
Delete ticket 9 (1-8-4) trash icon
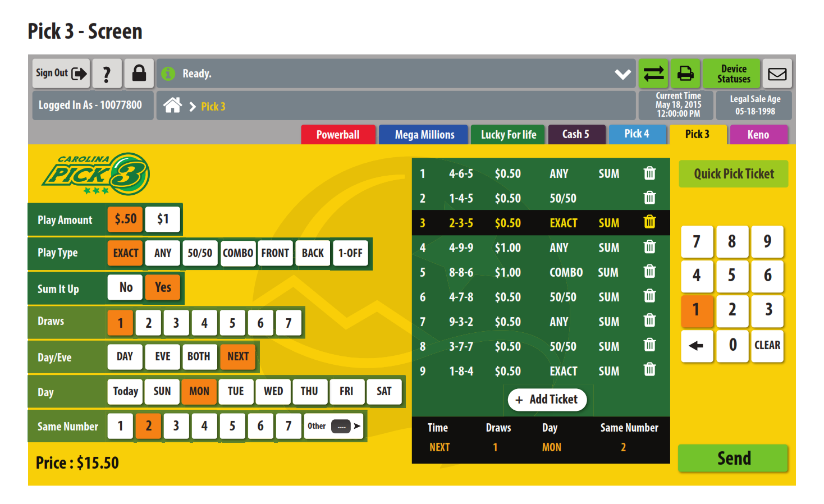tap(649, 370)
